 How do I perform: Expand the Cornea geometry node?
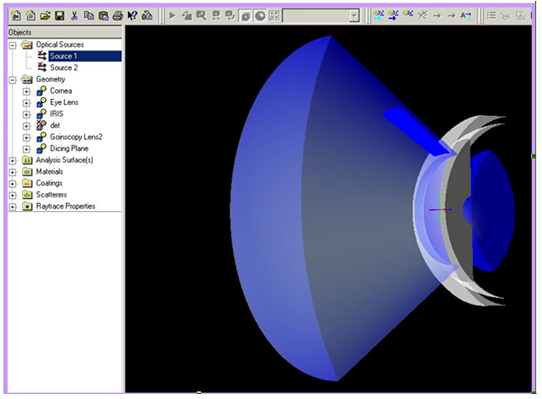point(26,91)
